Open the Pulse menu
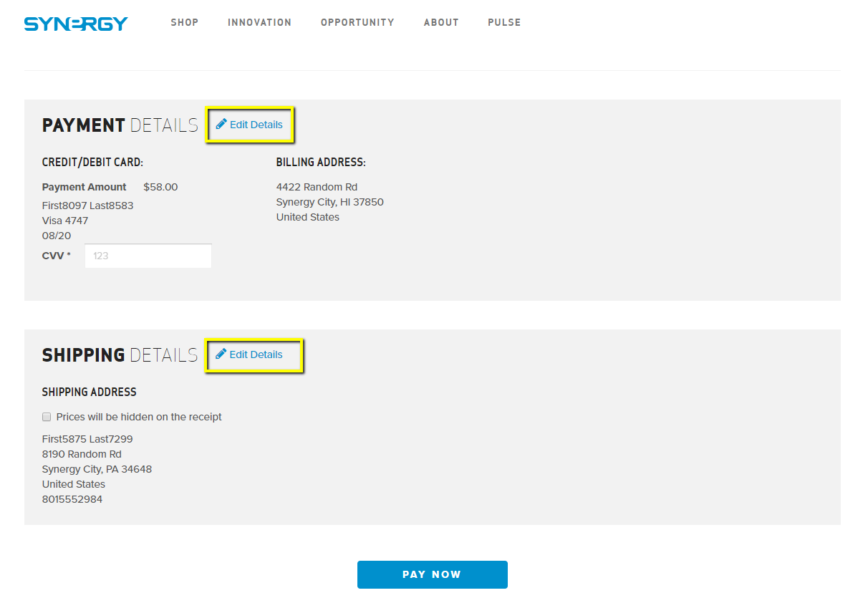The width and height of the screenshot is (868, 603). [x=504, y=22]
